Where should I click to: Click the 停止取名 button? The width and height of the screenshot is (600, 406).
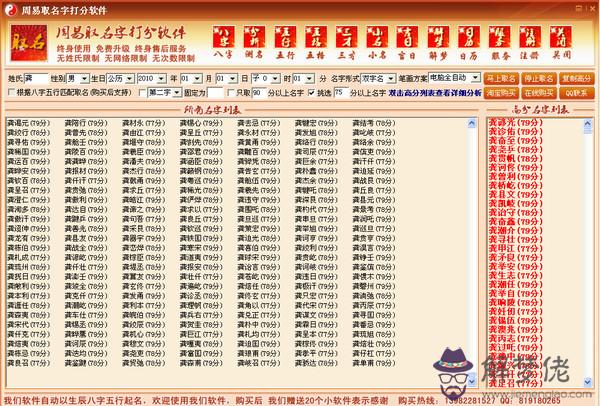[x=539, y=78]
